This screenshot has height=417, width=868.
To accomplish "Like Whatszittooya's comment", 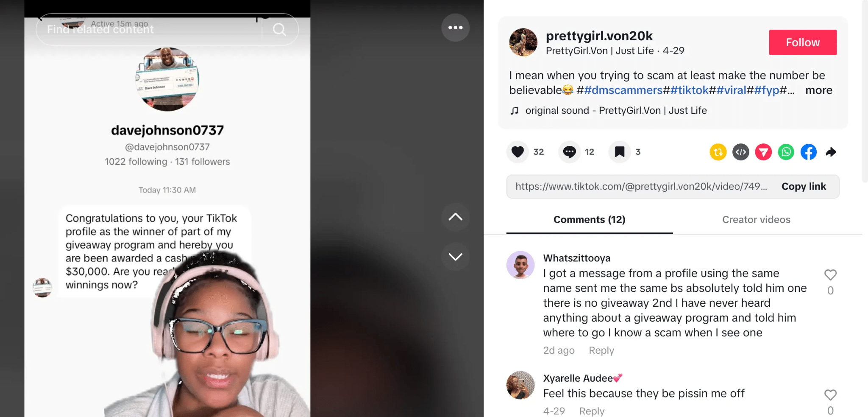I will coord(830,275).
